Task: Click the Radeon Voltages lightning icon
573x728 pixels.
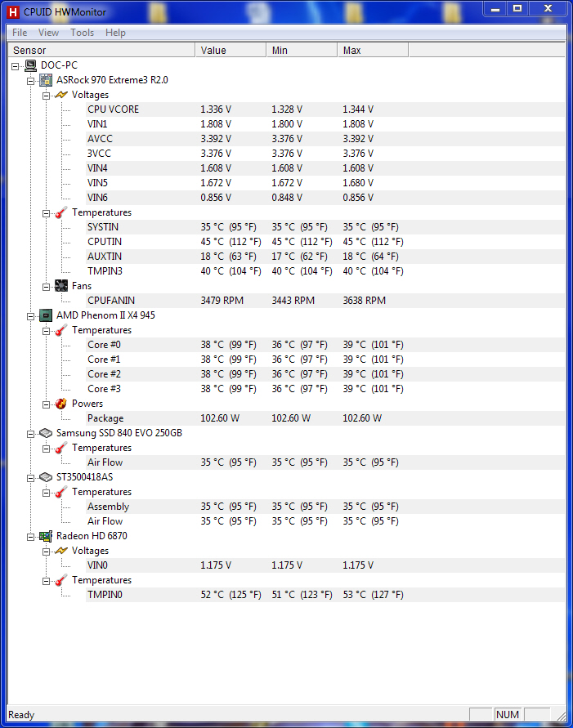Action: (61, 551)
